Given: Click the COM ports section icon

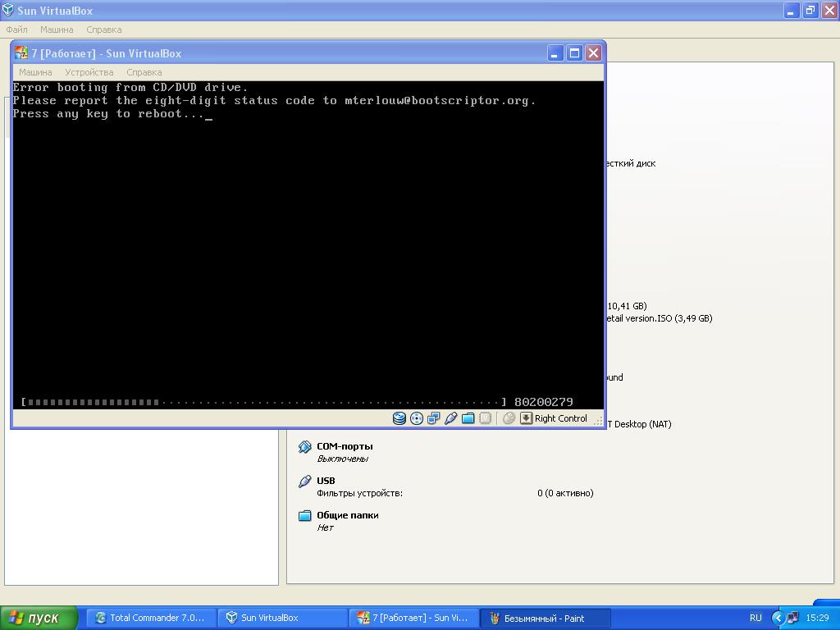Looking at the screenshot, I should click(x=305, y=447).
